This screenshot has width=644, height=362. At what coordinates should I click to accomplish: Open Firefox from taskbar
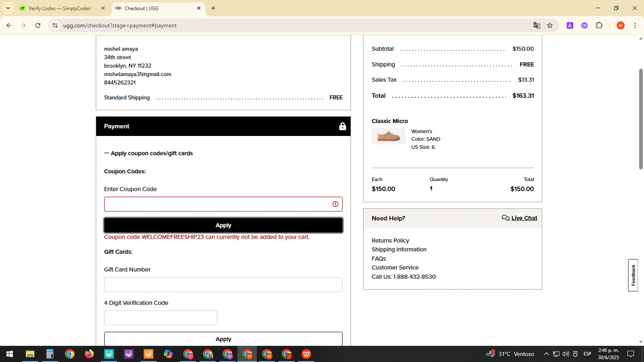click(x=89, y=354)
